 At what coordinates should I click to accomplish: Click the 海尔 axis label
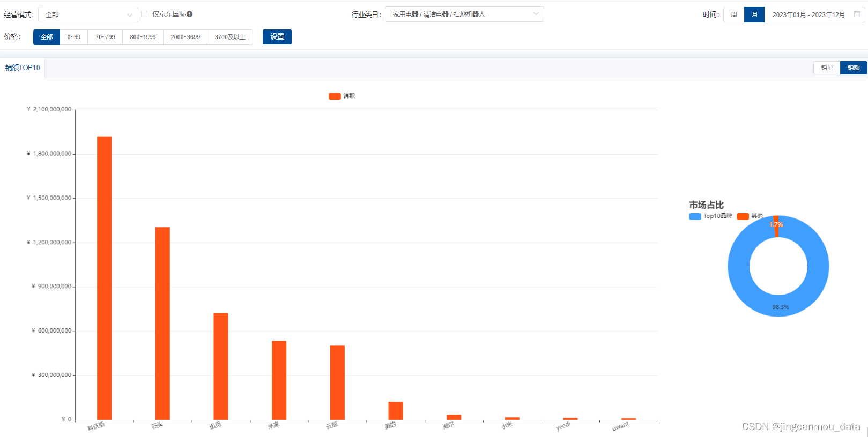coord(448,425)
